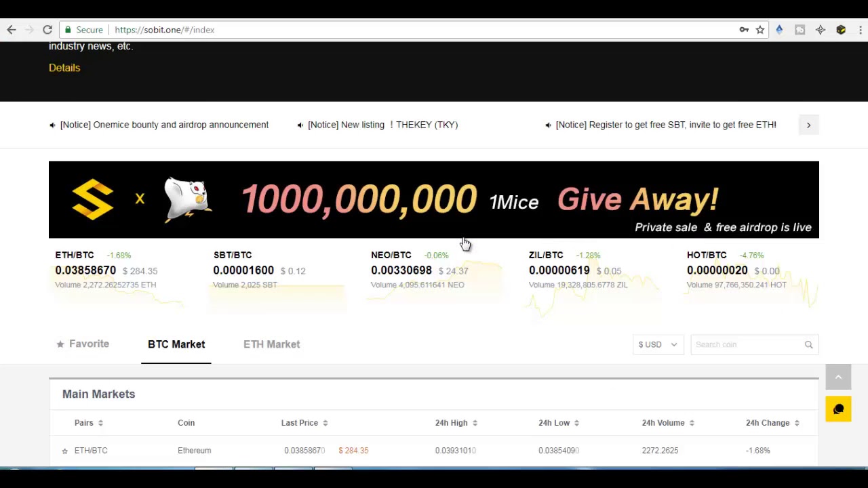Screen dimensions: 868x488
Task: Open the New listing THEKEY (TKY) notice
Action: click(382, 125)
